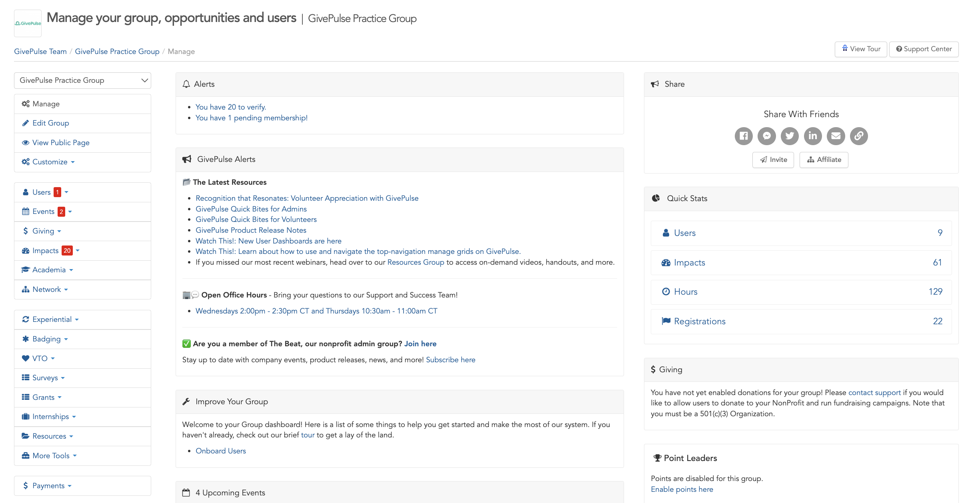Expand the More Tools sidebar dropdown
Viewport: 980px width, 503px height.
[75, 456]
